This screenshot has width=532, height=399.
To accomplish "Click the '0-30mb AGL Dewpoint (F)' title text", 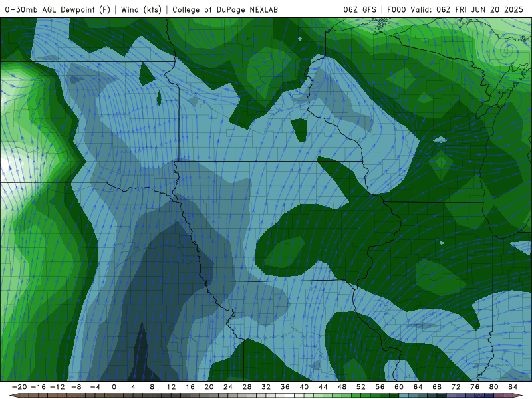I will [58, 9].
